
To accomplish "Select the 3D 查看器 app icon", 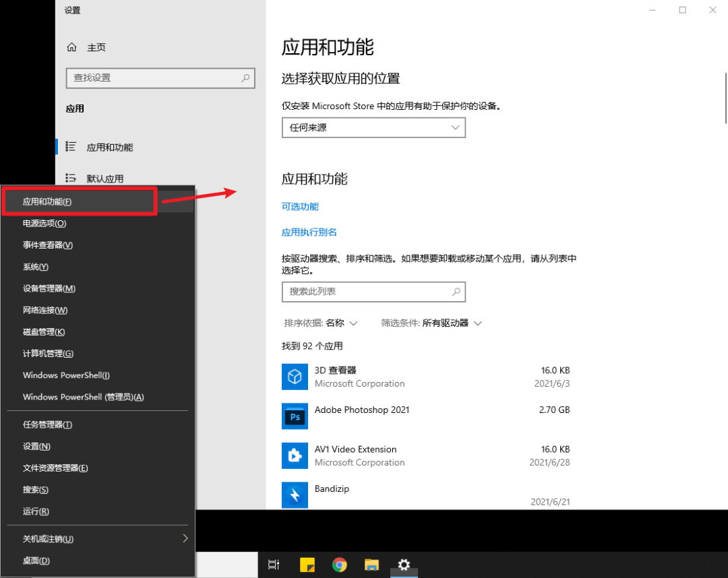I will pos(295,377).
